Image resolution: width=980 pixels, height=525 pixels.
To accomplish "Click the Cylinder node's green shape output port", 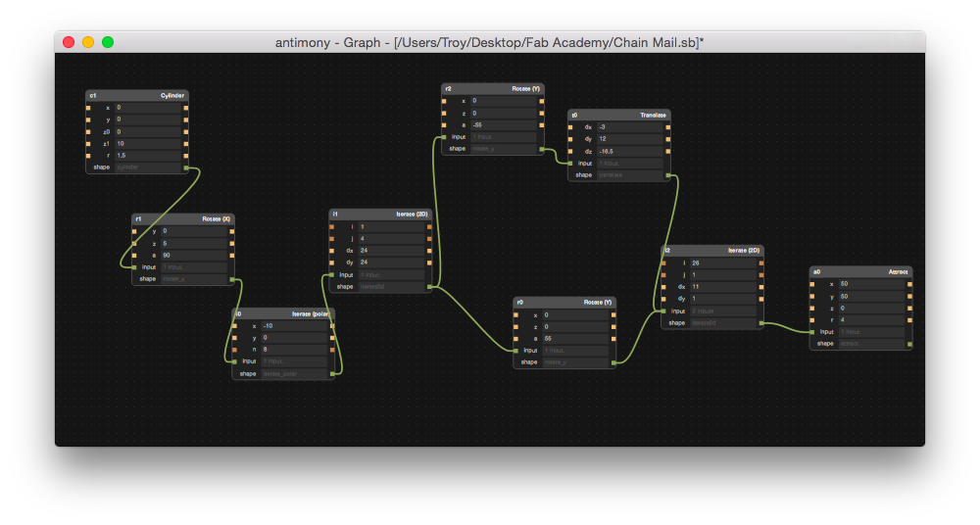I will (185, 167).
